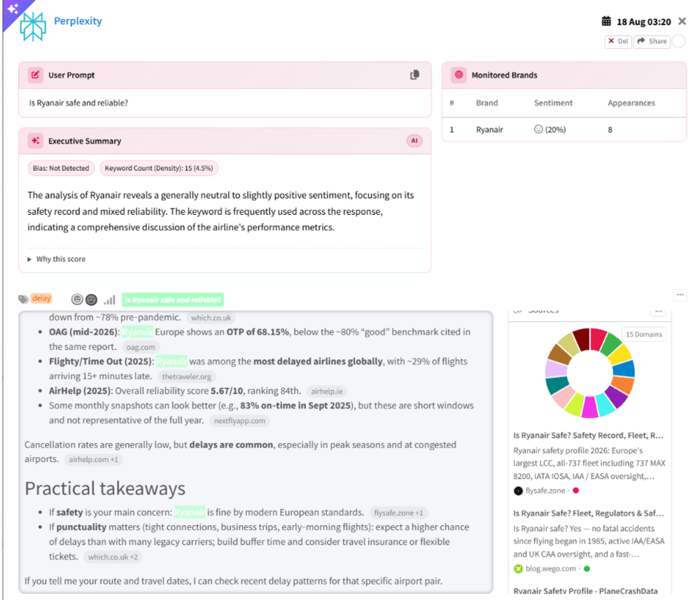700x600 pixels.
Task: Click the 'Bias: Not Detected' pill
Action: [x=61, y=168]
